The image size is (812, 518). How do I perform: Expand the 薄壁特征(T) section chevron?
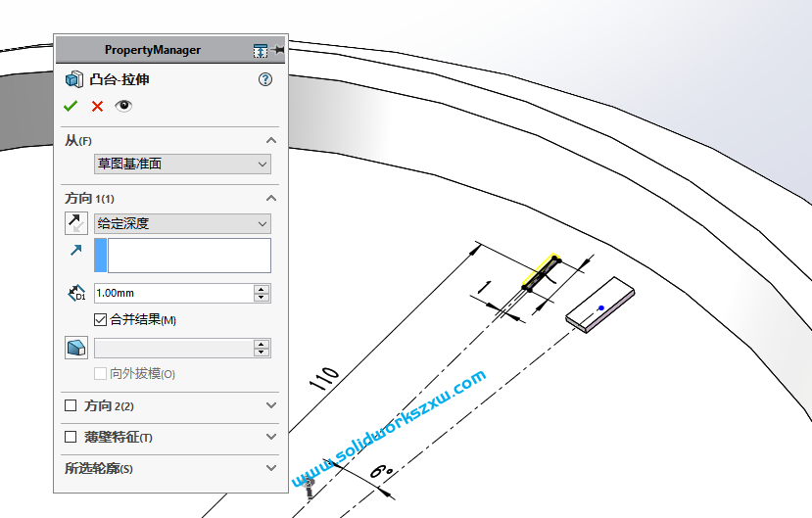click(271, 437)
